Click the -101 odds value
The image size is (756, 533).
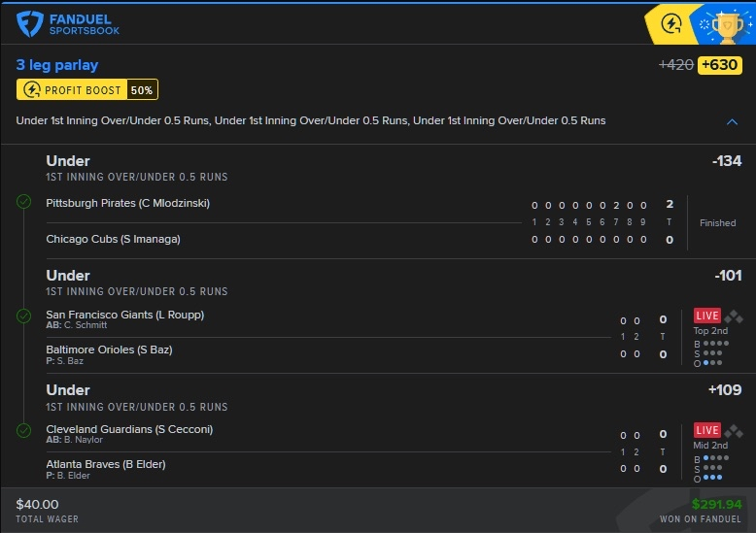(x=728, y=276)
